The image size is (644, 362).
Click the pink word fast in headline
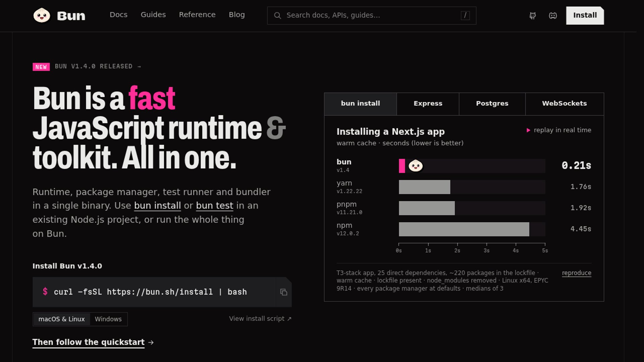pos(152,98)
